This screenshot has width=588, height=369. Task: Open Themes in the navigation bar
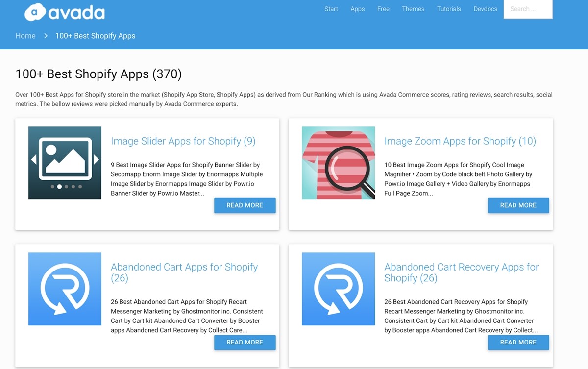click(413, 9)
